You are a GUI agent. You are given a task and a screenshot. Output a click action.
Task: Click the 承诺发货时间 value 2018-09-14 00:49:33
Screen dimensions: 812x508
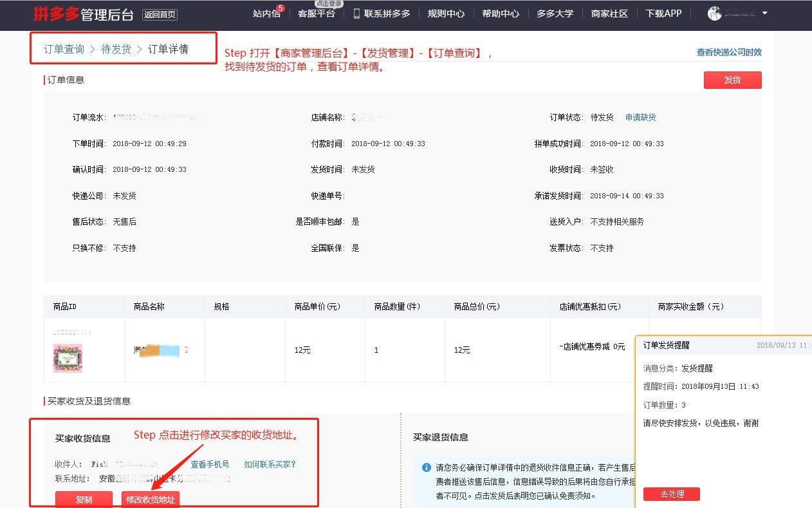[x=627, y=196]
